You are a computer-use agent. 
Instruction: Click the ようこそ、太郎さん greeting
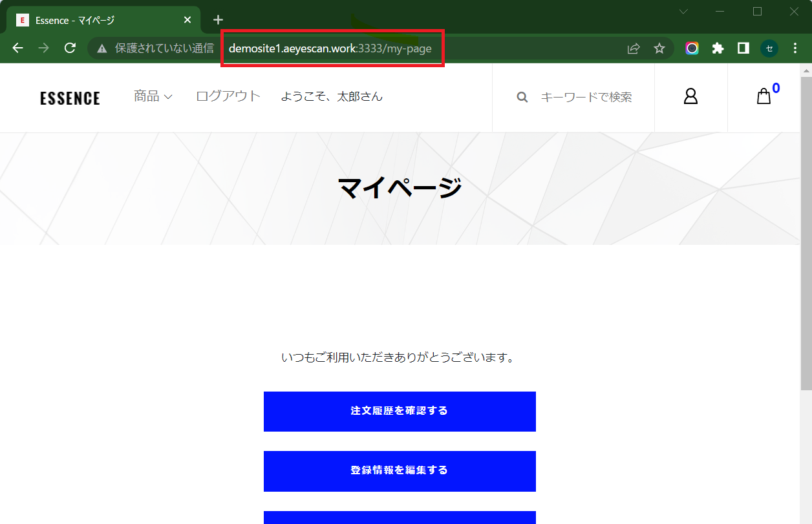pos(332,96)
